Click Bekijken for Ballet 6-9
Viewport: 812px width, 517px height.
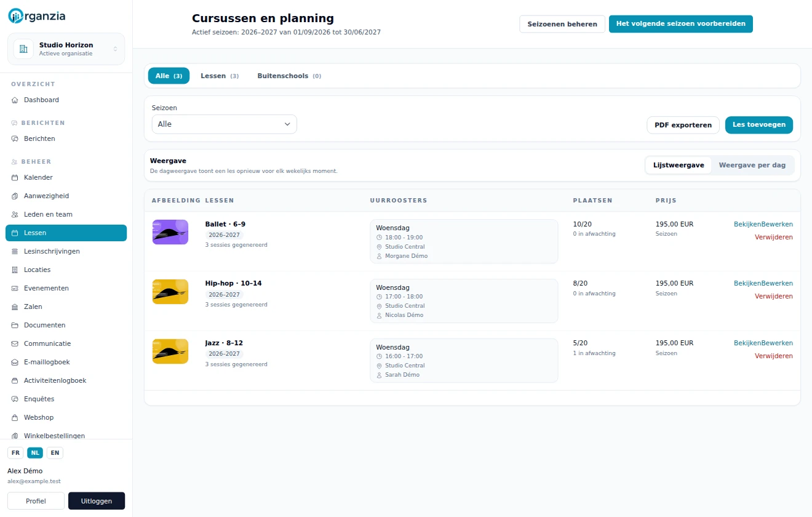pyautogui.click(x=747, y=225)
